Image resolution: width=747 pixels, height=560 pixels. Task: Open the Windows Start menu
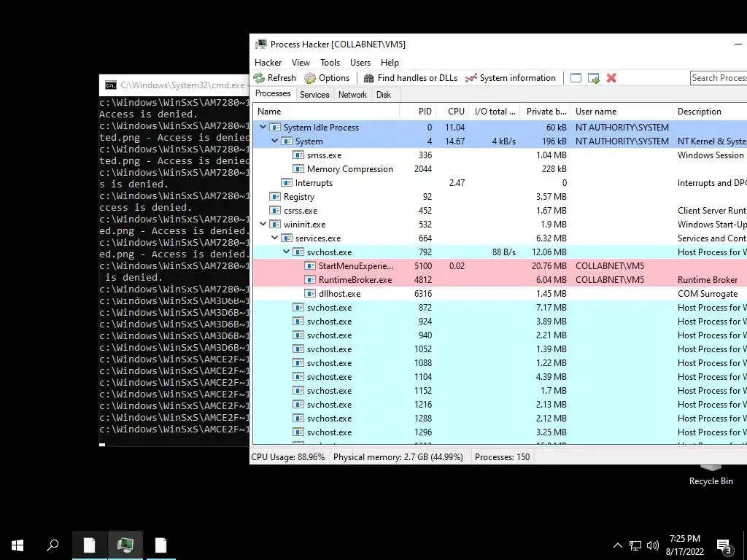point(18,545)
